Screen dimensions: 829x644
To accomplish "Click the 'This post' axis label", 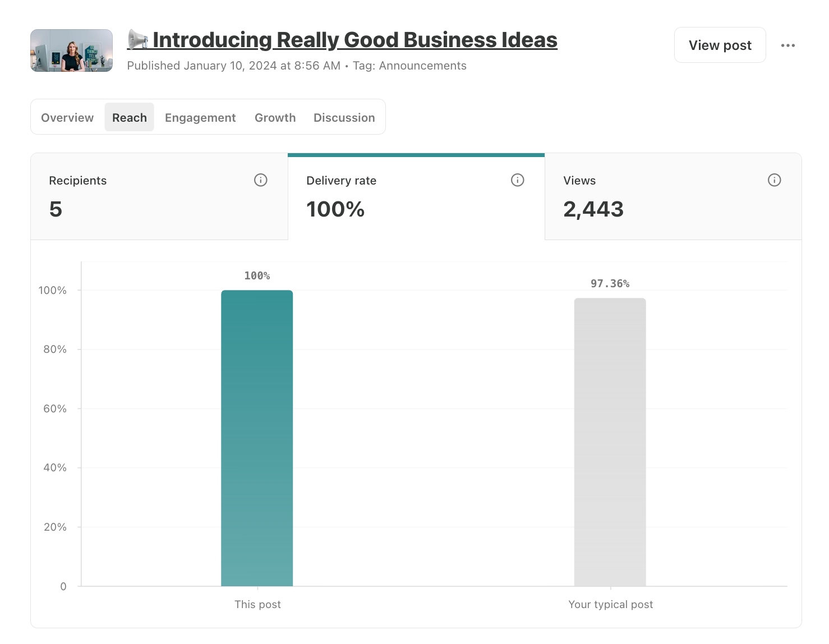I will (x=257, y=604).
